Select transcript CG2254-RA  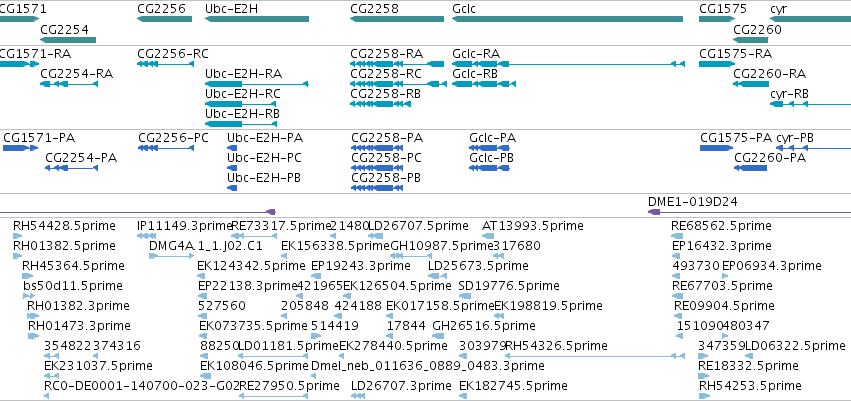(69, 84)
